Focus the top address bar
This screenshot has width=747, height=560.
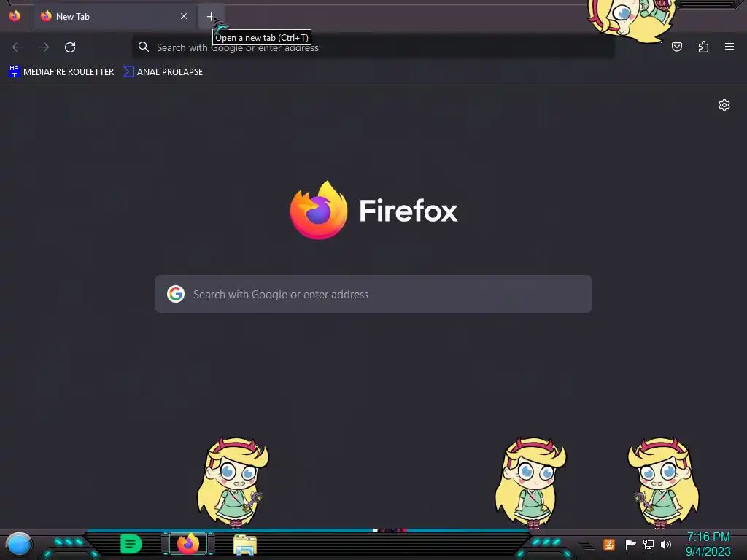click(x=373, y=47)
